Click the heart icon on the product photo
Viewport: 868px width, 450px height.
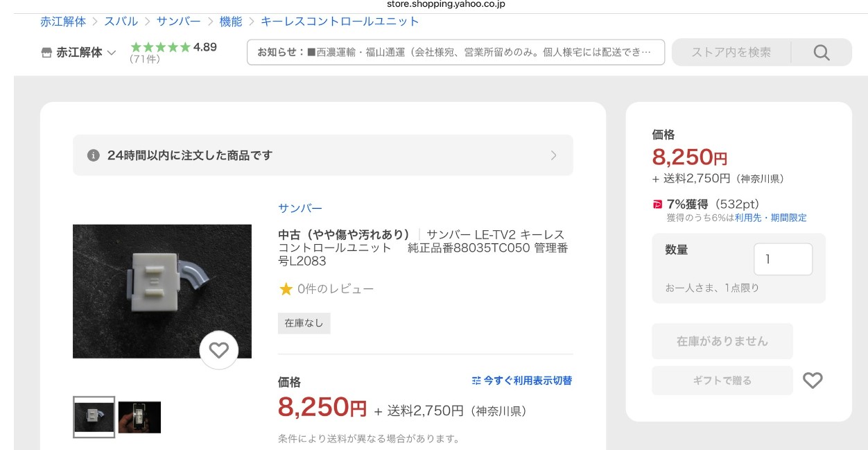(x=220, y=350)
